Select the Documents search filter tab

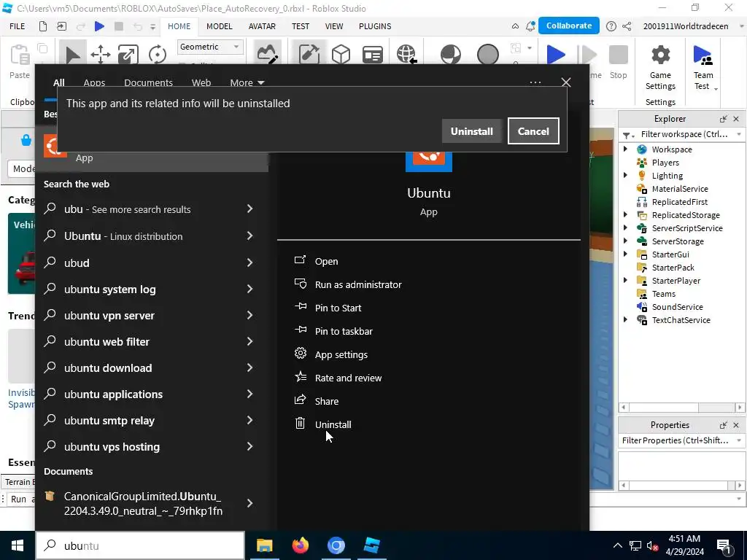[148, 82]
